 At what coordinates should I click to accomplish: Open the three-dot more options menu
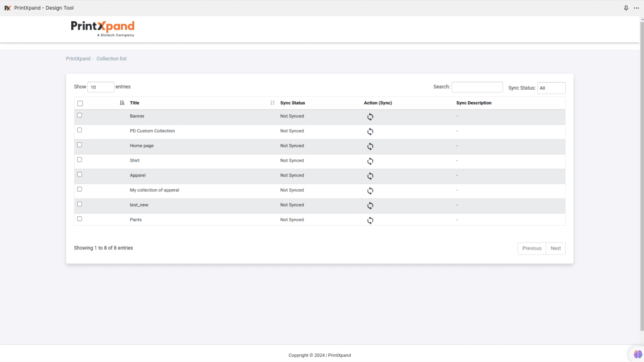[636, 8]
